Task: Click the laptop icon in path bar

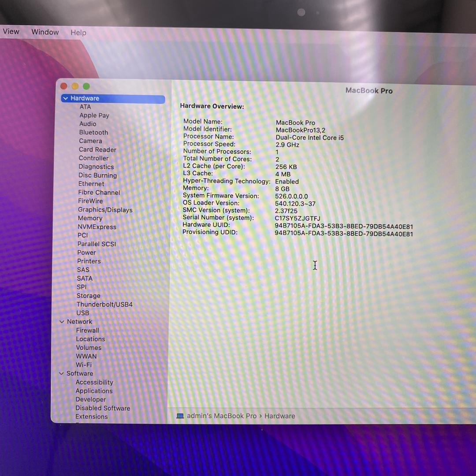Action: click(x=180, y=416)
